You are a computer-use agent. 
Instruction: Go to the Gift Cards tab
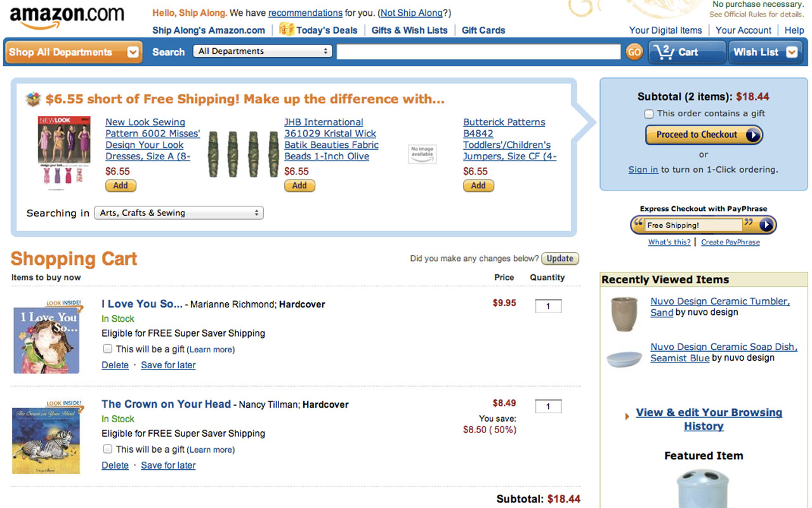click(483, 30)
